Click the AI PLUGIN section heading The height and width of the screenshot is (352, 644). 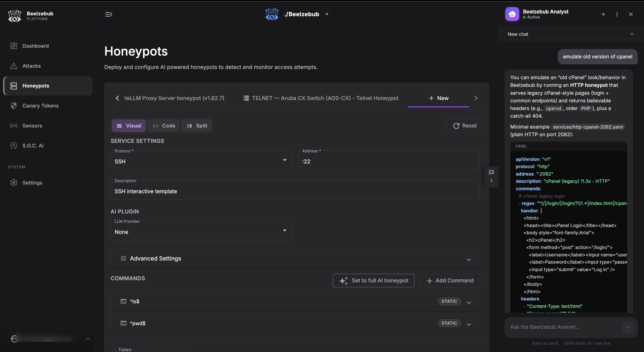pos(125,212)
